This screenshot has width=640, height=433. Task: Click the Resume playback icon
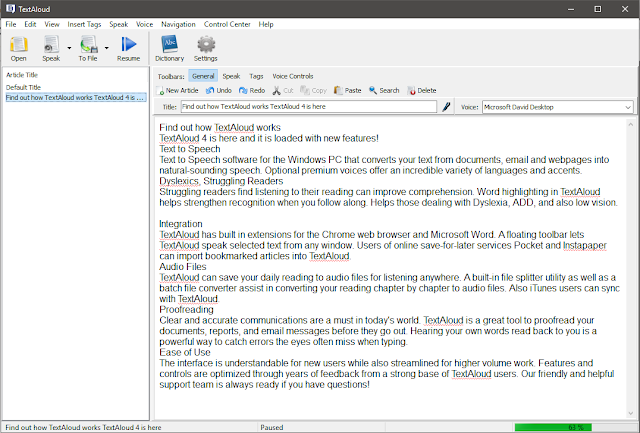pos(129,48)
